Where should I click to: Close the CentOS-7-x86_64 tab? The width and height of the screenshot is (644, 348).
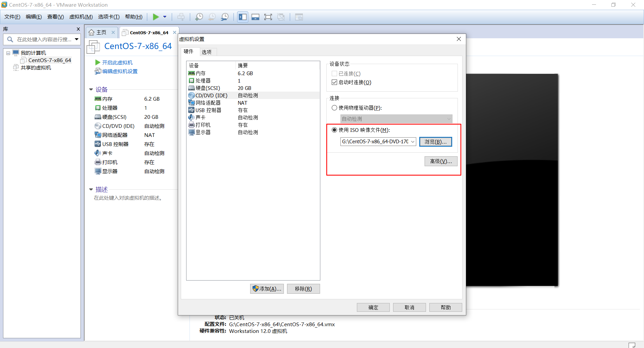pyautogui.click(x=174, y=32)
